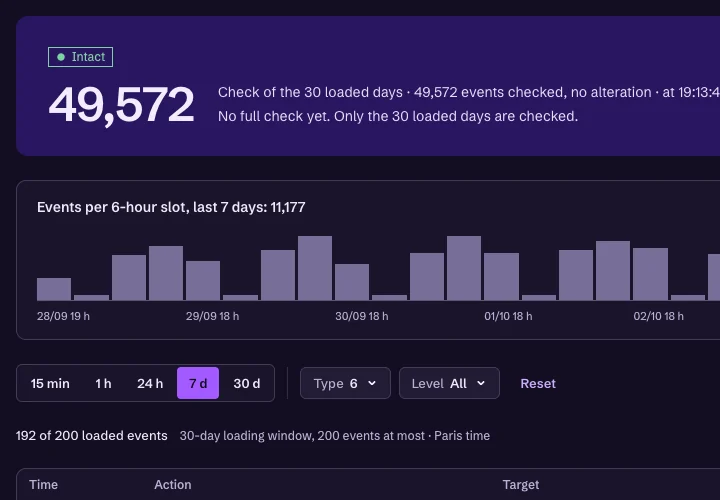Click the Action column header
Viewport: 720px width, 500px height.
pyautogui.click(x=173, y=485)
